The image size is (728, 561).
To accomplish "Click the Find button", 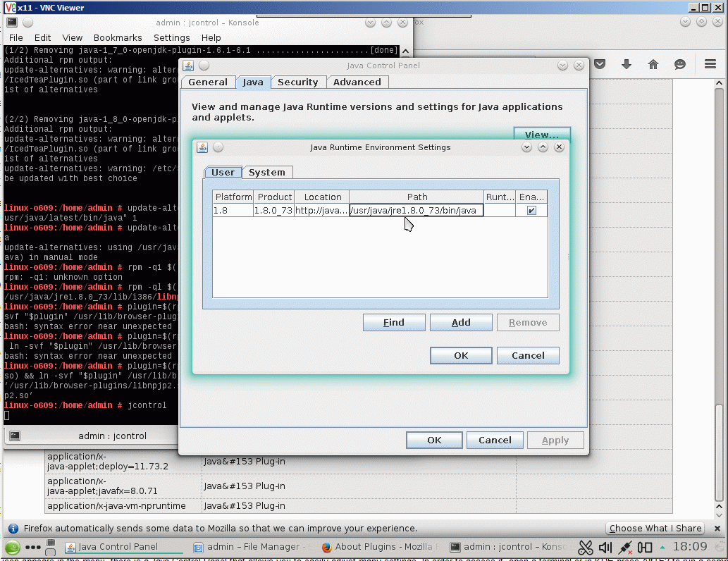I will pos(394,322).
